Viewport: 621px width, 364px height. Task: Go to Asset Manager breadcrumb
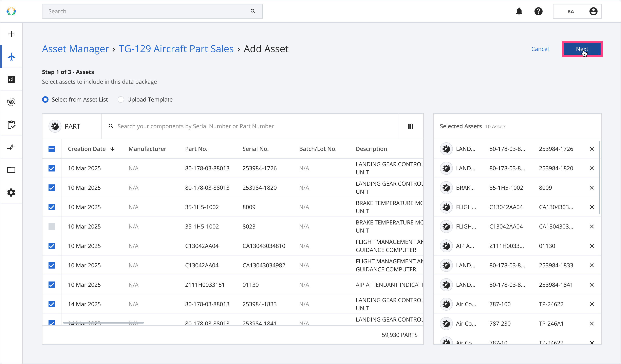click(x=75, y=49)
